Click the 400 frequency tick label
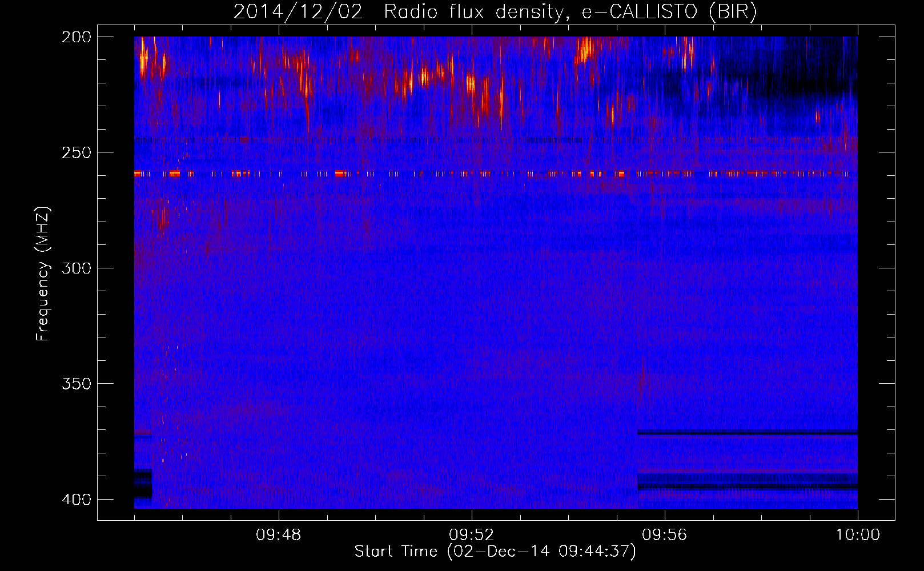 tap(77, 500)
